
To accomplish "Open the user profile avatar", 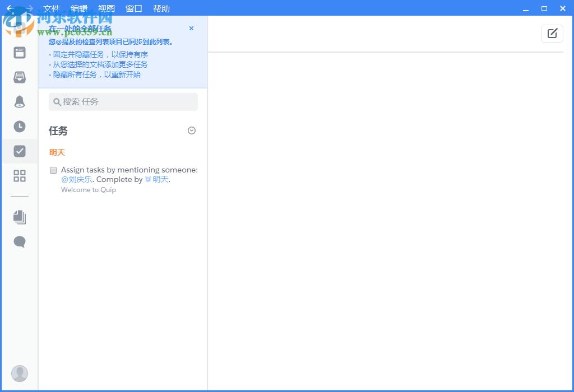I will [20, 374].
